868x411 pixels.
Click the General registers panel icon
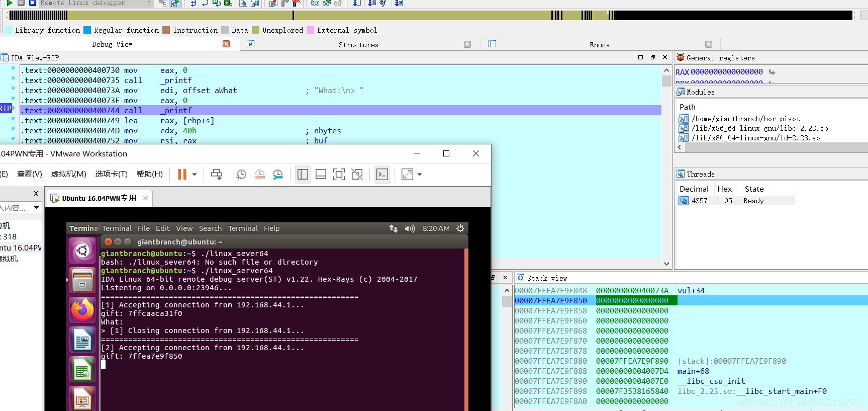[x=681, y=57]
